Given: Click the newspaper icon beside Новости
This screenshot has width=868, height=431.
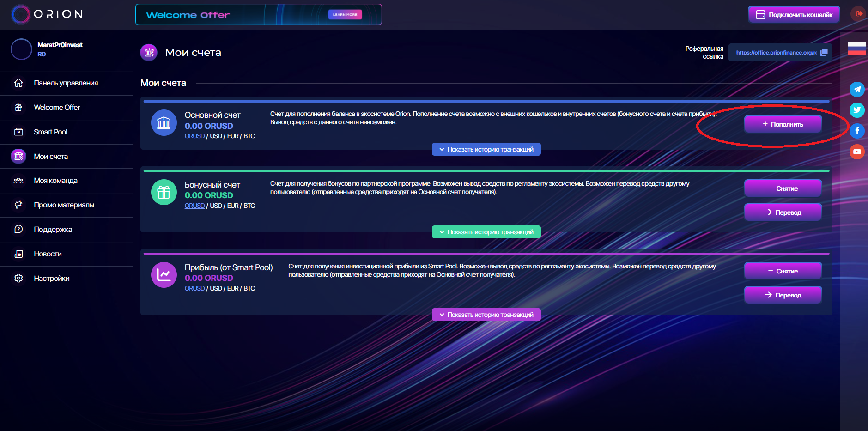Looking at the screenshot, I should click(18, 254).
